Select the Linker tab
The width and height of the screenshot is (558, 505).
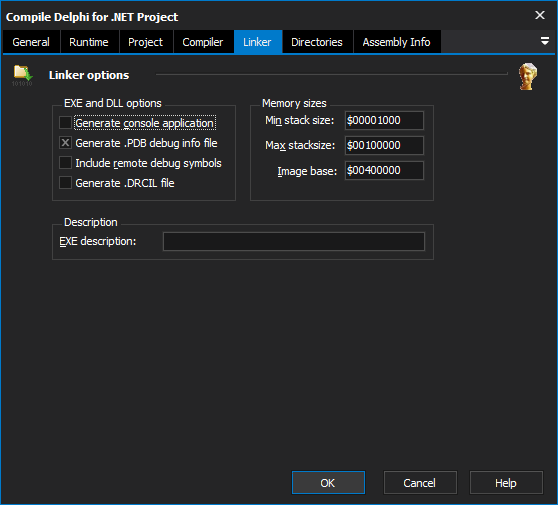click(x=257, y=42)
